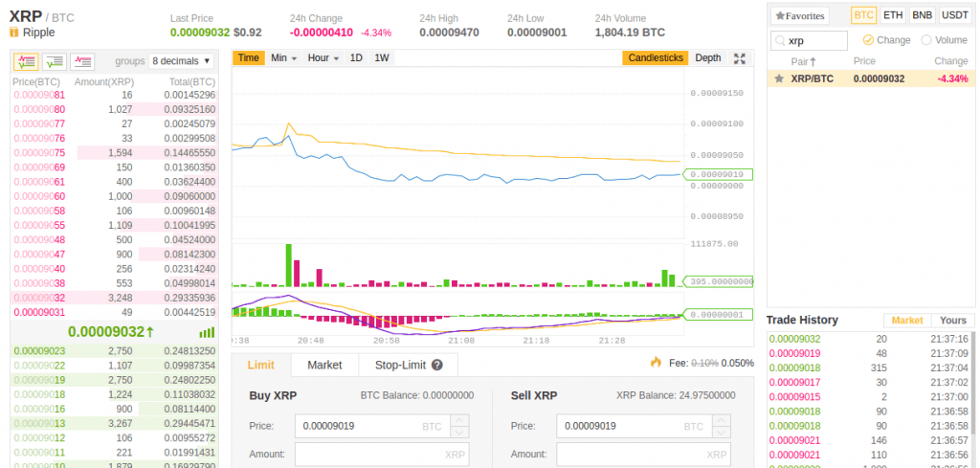Increase Buy price with up stepper
The height and width of the screenshot is (468, 980).
click(x=459, y=420)
